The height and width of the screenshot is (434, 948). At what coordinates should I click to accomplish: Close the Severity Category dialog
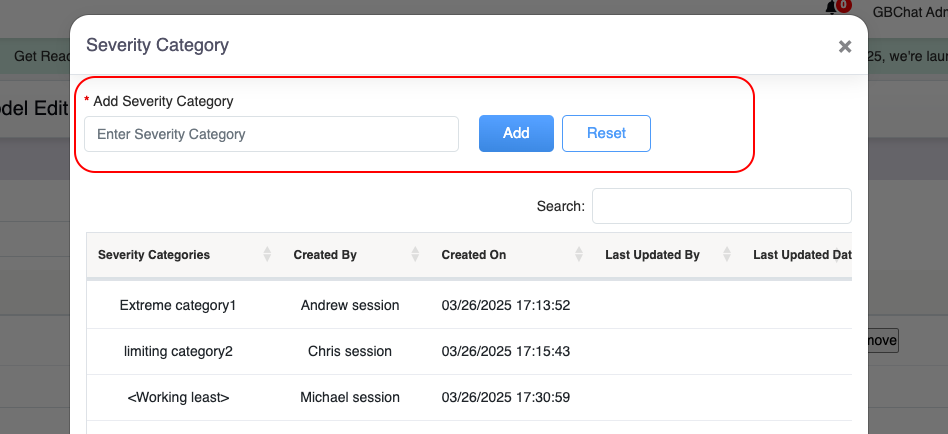coord(844,46)
